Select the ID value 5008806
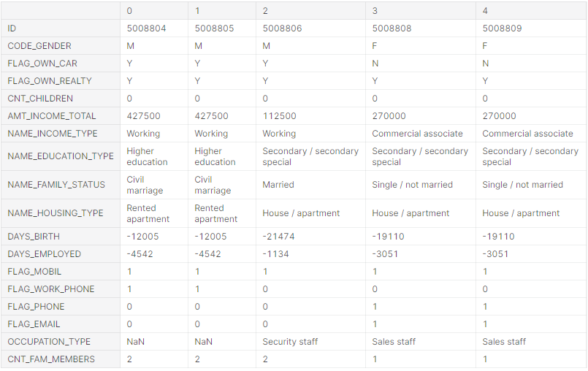Viewport: 588px width, 371px height. (283, 28)
